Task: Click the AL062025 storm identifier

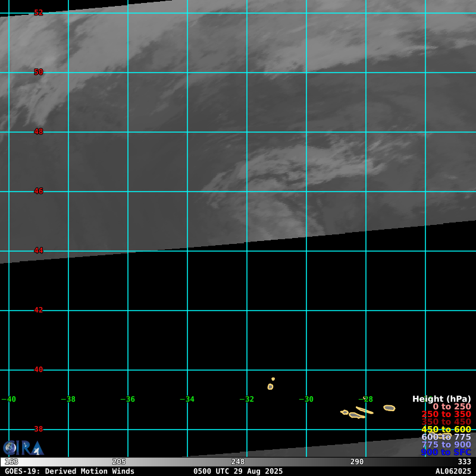Action: [x=453, y=471]
